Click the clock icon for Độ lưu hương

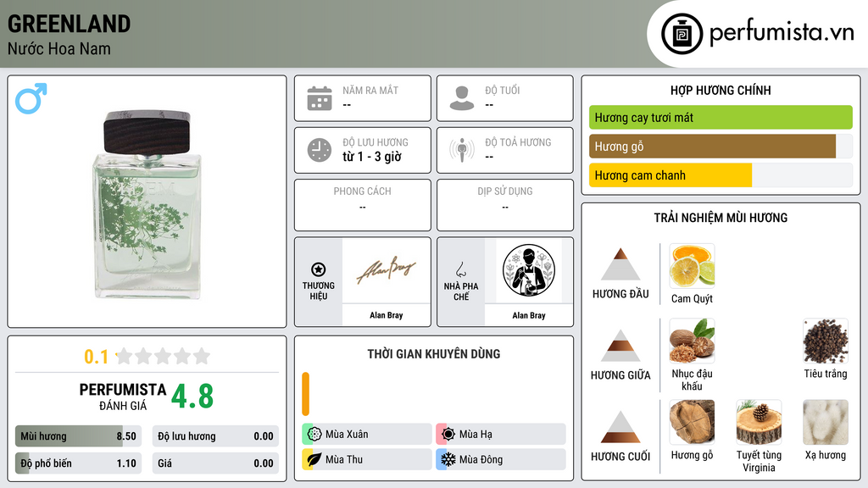click(320, 150)
